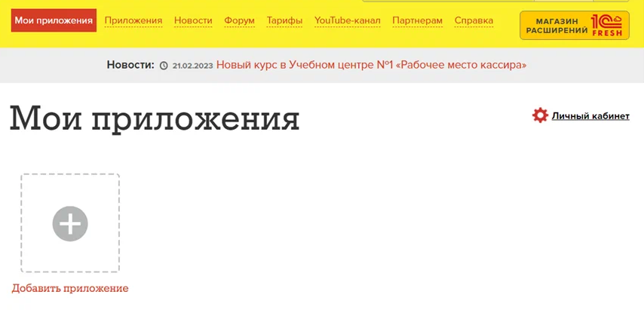Open the news headline about Рабочее место кассира
The height and width of the screenshot is (310, 644).
click(x=371, y=65)
